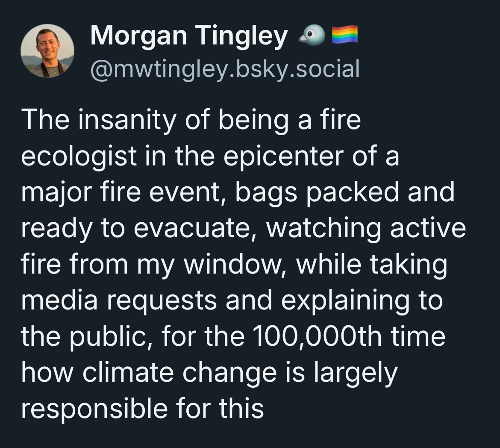Click Morgan Tingley's profile avatar photo
Screen dimensions: 500x448
pos(47,51)
